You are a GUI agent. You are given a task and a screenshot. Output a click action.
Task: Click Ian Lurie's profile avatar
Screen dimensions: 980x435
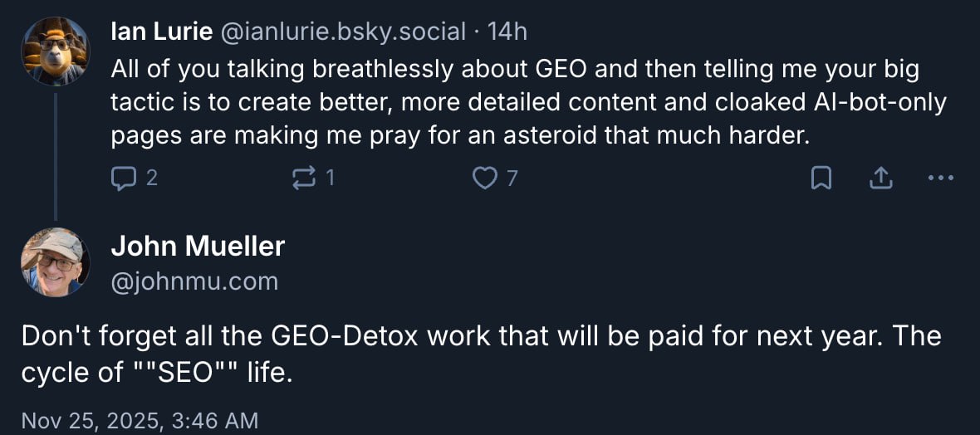click(x=55, y=51)
